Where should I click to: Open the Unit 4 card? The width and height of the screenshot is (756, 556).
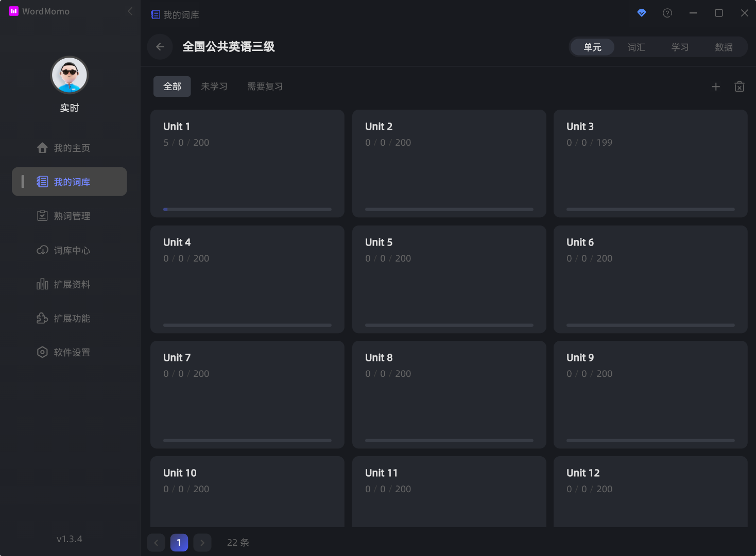247,279
